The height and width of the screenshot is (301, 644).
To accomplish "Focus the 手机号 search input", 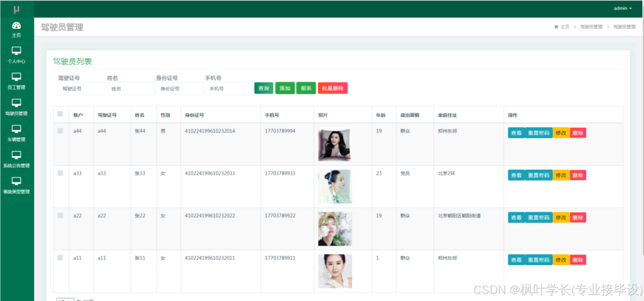I will (x=228, y=89).
